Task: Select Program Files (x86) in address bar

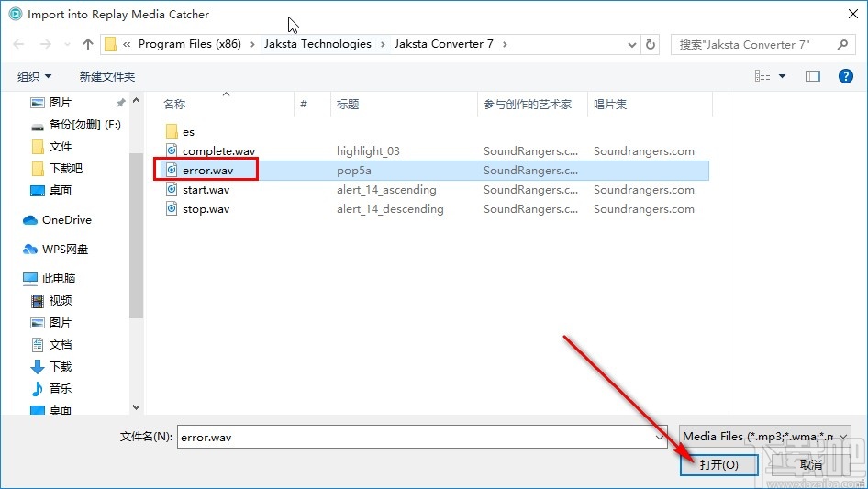Action: (190, 44)
